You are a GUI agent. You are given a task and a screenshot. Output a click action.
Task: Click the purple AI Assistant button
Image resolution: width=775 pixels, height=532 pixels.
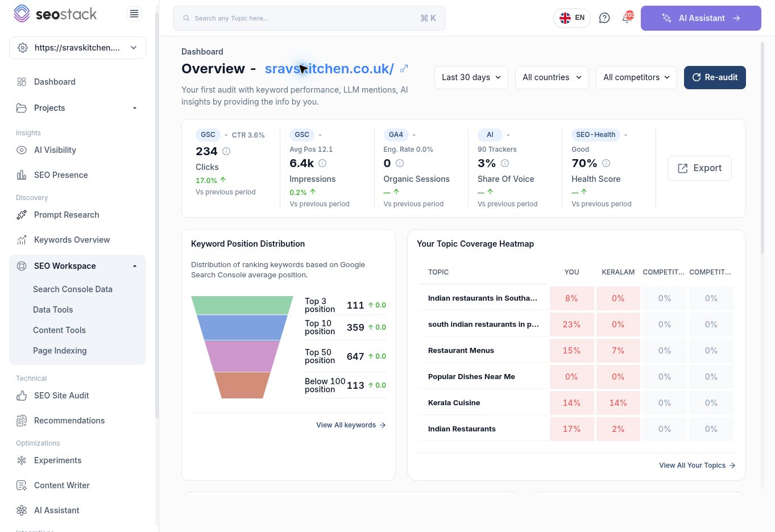pyautogui.click(x=701, y=18)
